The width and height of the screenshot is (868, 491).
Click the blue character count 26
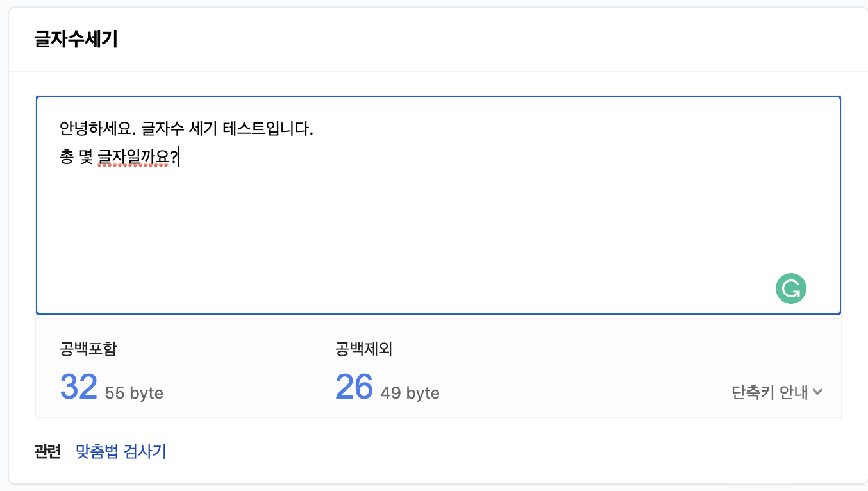click(354, 387)
